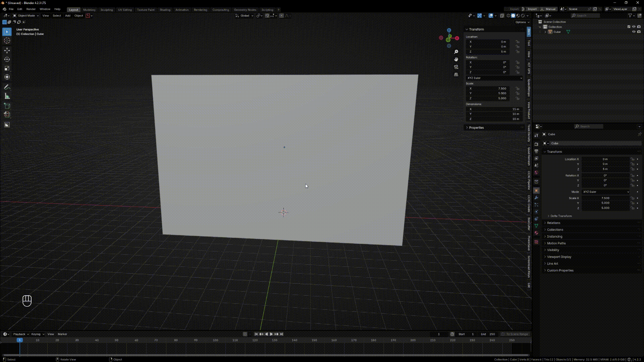
Task: Uncheck the Collection exclude checkbox
Action: pyautogui.click(x=629, y=27)
